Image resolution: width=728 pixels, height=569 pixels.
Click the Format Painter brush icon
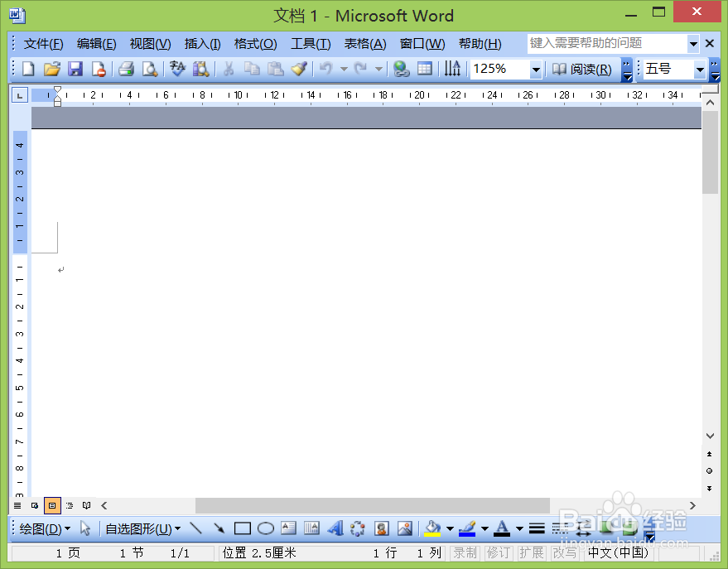(x=300, y=69)
